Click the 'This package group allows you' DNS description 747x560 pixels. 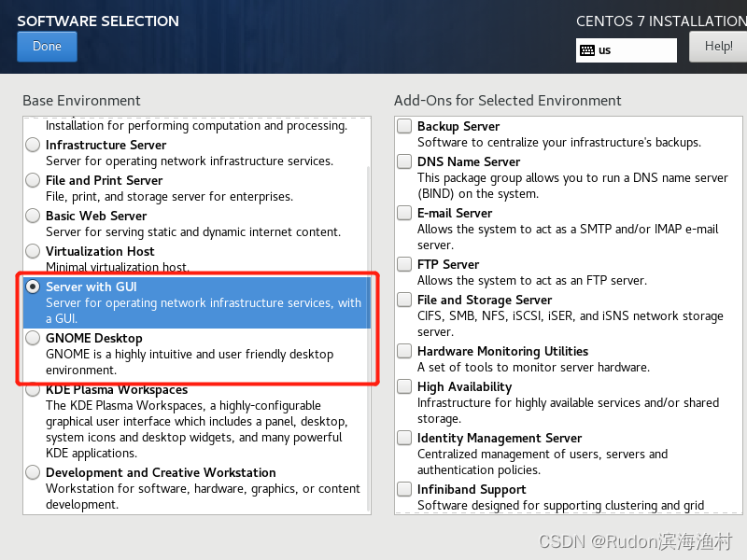click(572, 186)
